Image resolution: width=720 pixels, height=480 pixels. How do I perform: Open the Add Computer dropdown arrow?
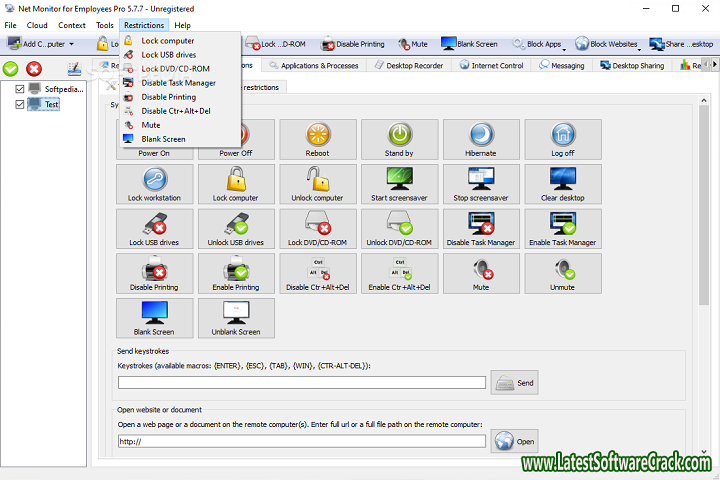(72, 44)
